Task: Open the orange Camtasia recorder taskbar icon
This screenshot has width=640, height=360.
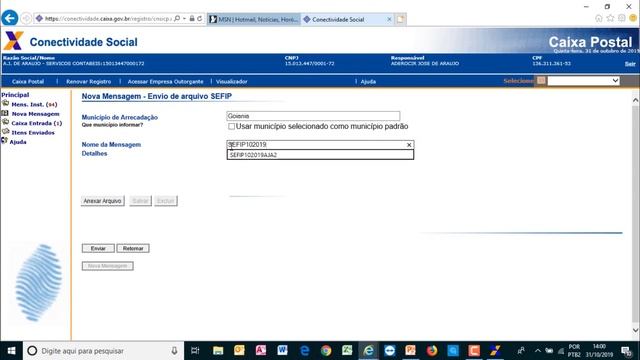Action: tap(474, 351)
